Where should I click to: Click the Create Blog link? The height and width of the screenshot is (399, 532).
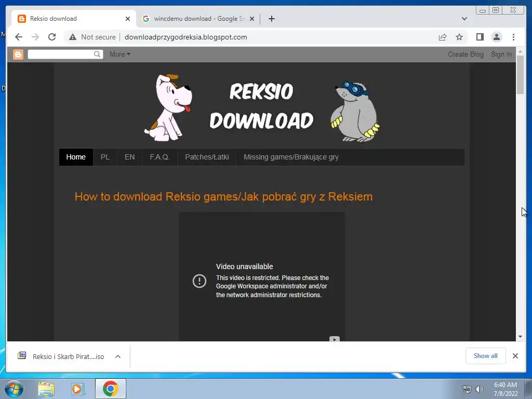click(x=465, y=54)
